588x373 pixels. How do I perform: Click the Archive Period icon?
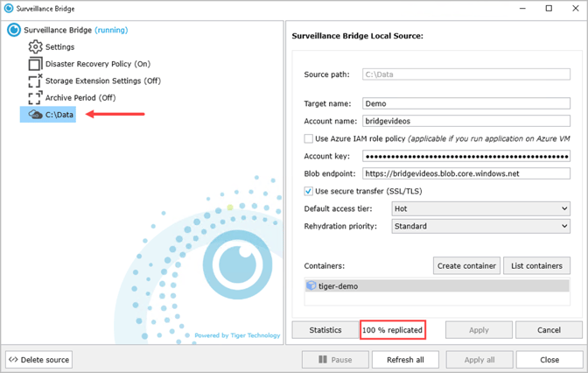click(x=35, y=97)
